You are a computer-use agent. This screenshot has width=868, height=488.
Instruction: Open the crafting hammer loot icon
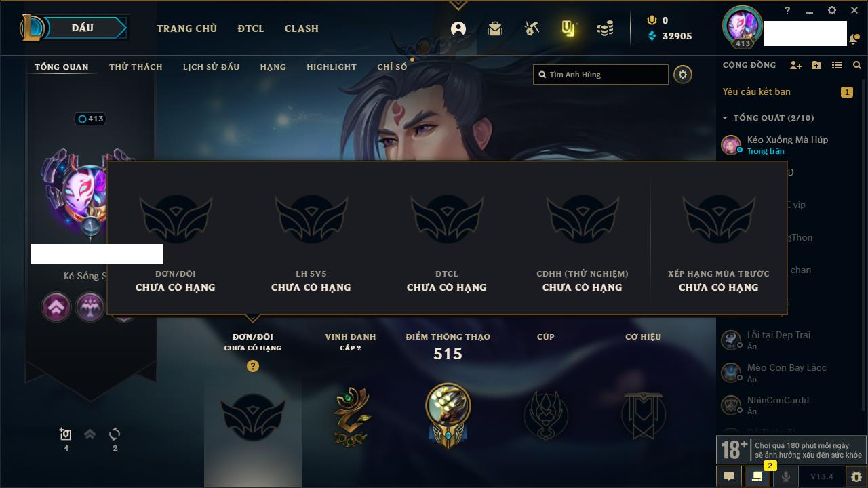[x=532, y=28]
